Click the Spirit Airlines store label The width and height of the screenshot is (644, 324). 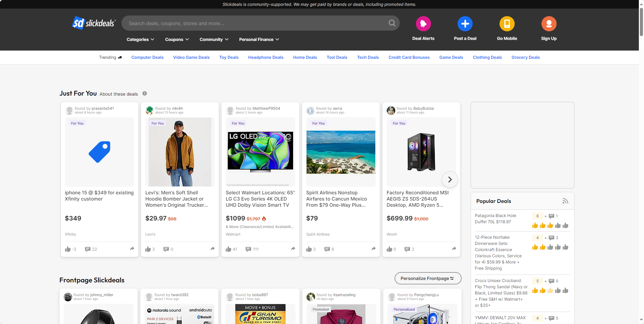[x=318, y=234]
